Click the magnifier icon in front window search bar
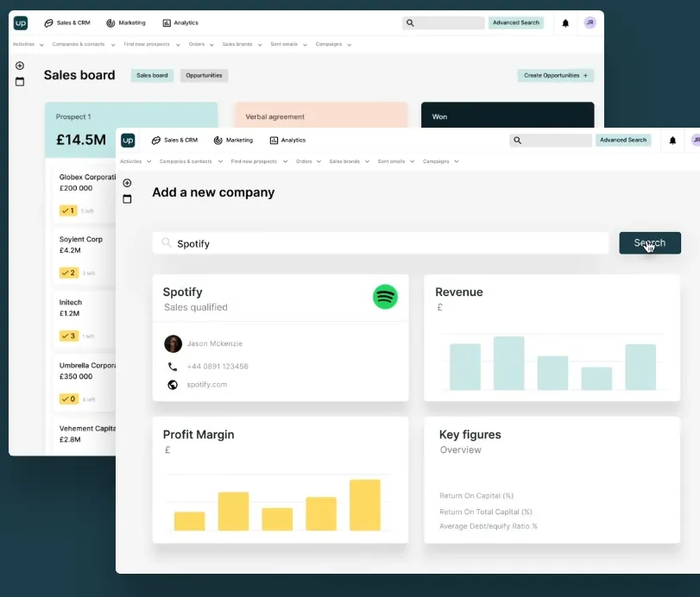 pyautogui.click(x=517, y=140)
